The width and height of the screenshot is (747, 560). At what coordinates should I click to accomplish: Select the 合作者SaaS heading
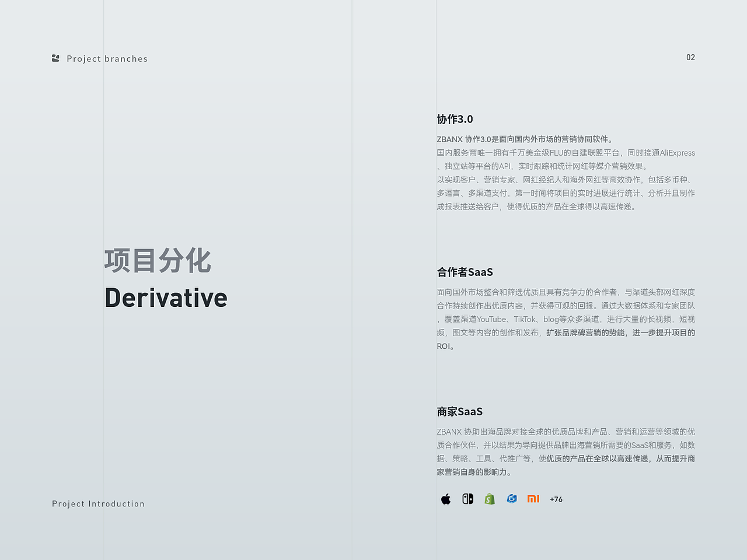pyautogui.click(x=465, y=272)
